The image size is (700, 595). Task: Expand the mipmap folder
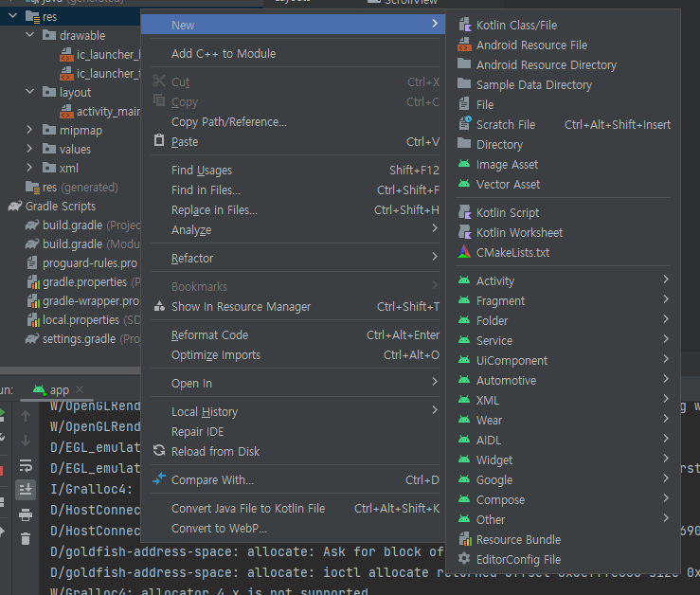click(x=29, y=130)
